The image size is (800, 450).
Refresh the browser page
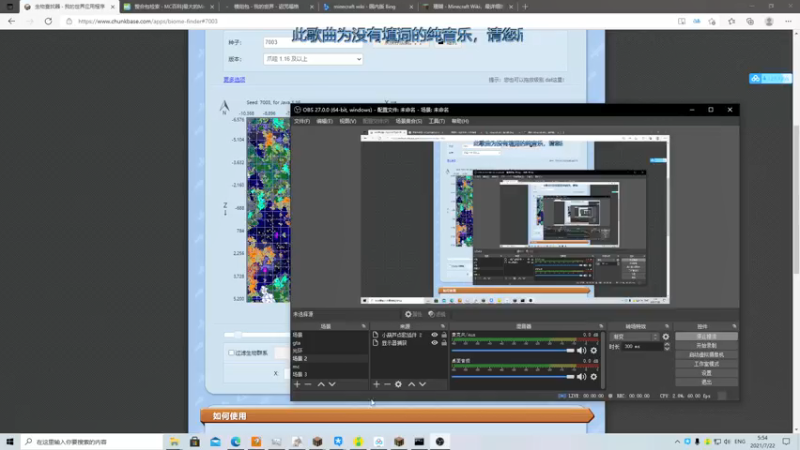(x=48, y=21)
